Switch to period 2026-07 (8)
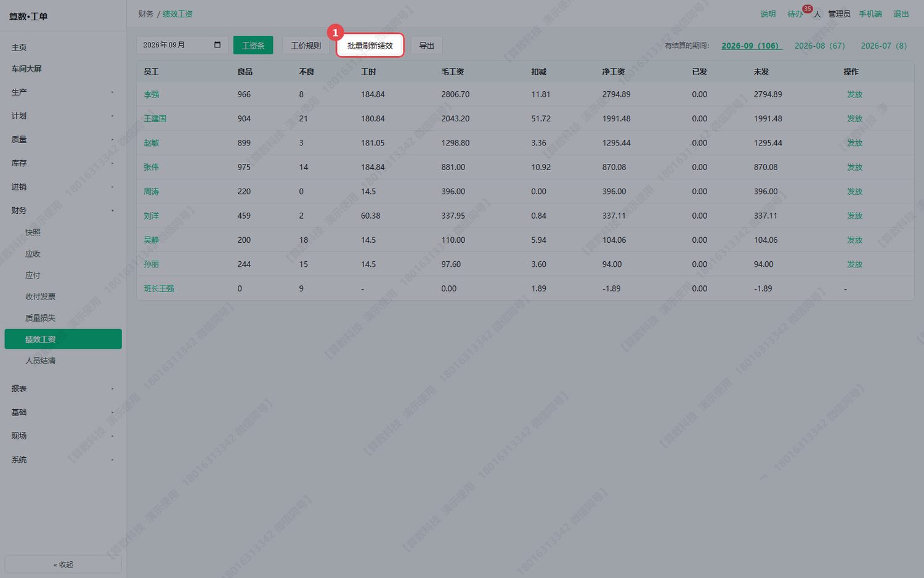 coord(883,46)
